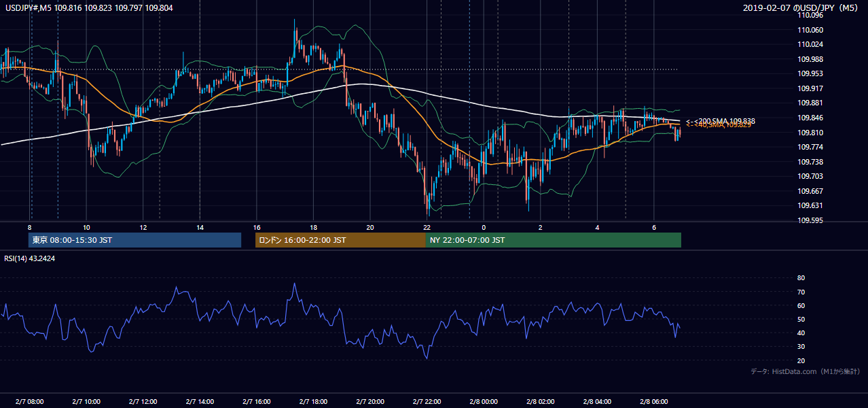868x408 pixels.
Task: Click RSI scale value 70
Action: pyautogui.click(x=801, y=292)
